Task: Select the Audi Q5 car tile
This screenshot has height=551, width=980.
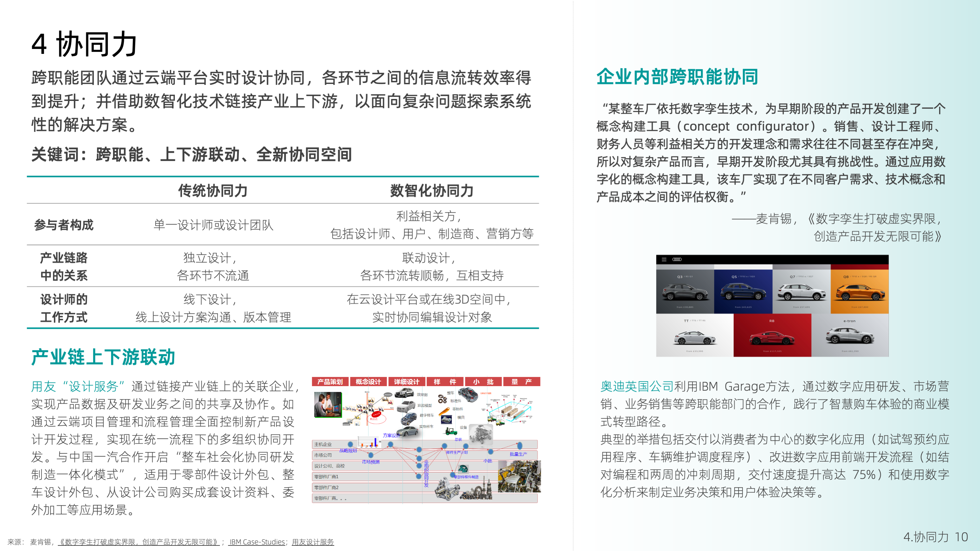Action: [x=743, y=291]
